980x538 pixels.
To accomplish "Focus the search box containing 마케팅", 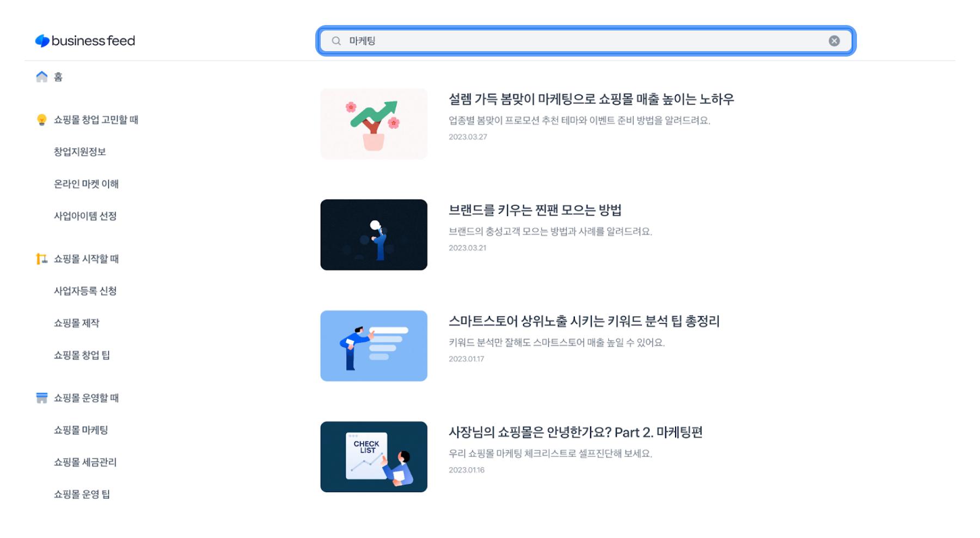I will point(586,41).
